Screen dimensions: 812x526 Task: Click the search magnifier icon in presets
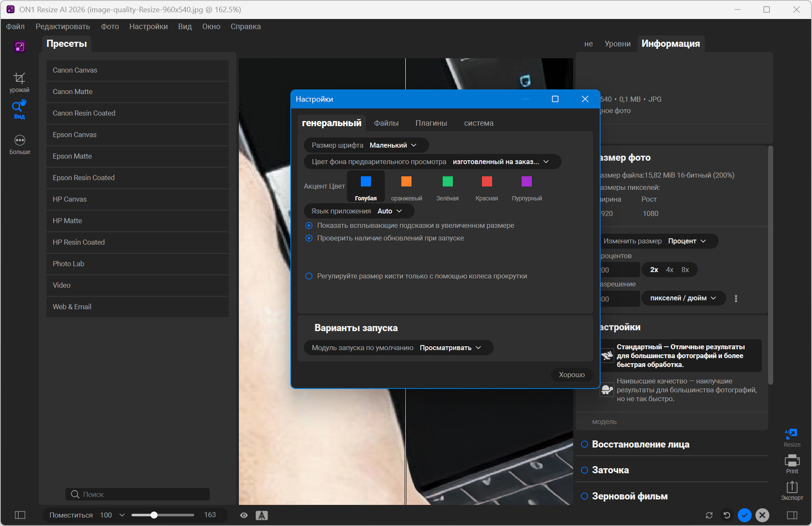[75, 494]
